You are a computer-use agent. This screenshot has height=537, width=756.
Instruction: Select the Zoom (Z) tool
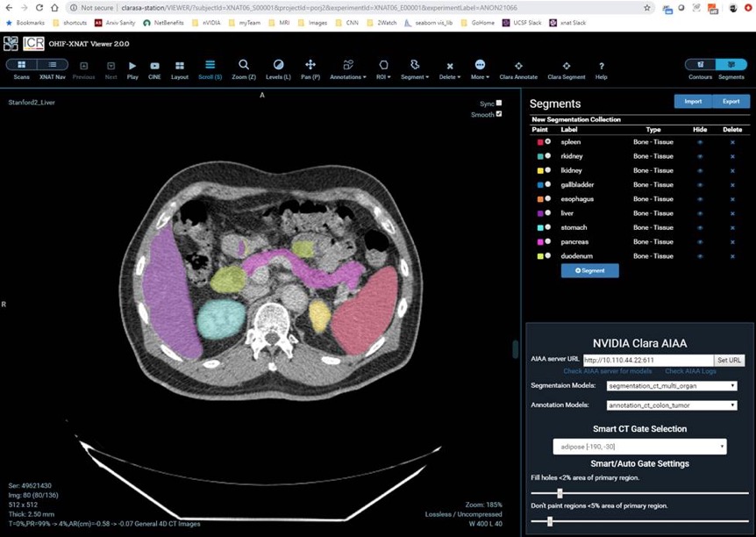coord(244,66)
